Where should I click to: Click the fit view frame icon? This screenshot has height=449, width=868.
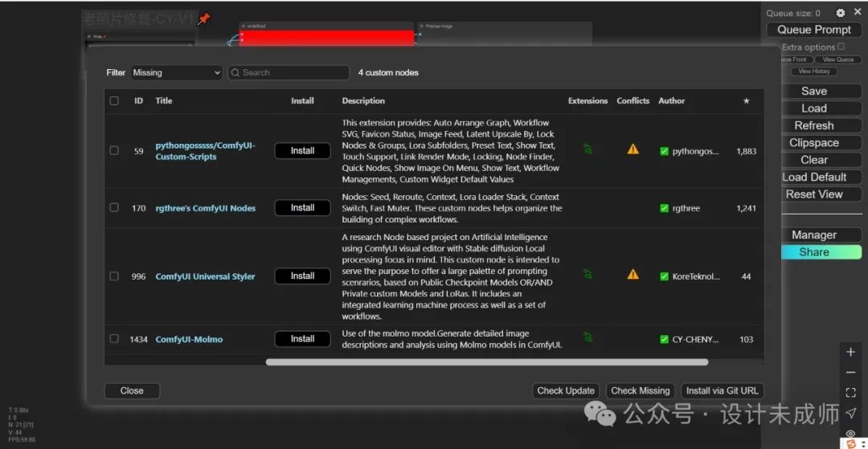[x=851, y=393]
